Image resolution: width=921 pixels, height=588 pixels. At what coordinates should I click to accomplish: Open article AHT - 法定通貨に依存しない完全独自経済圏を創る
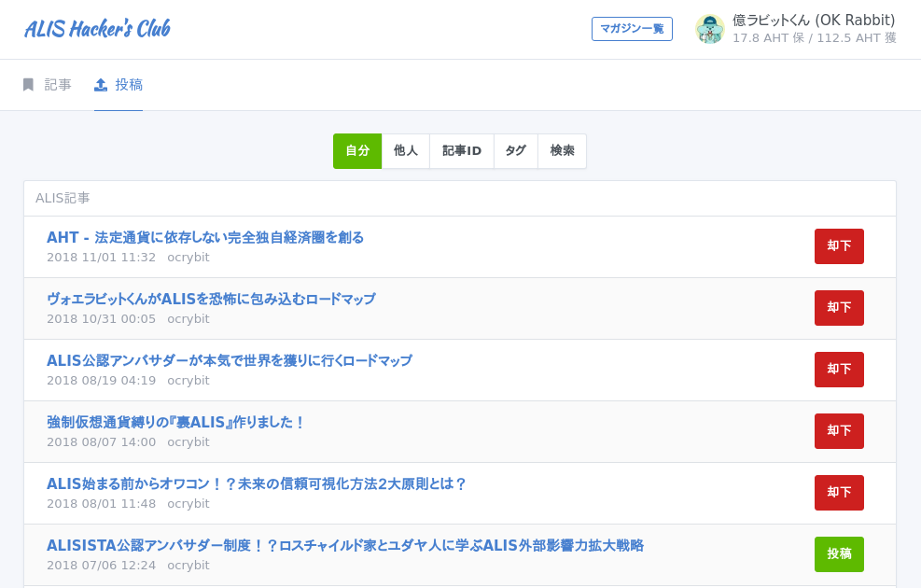(205, 237)
